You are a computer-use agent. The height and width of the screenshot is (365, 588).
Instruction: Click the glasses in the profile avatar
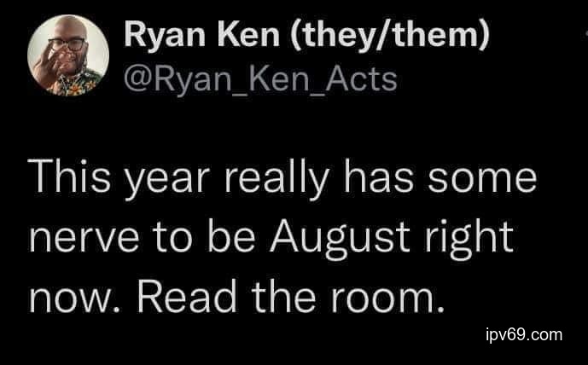(67, 44)
